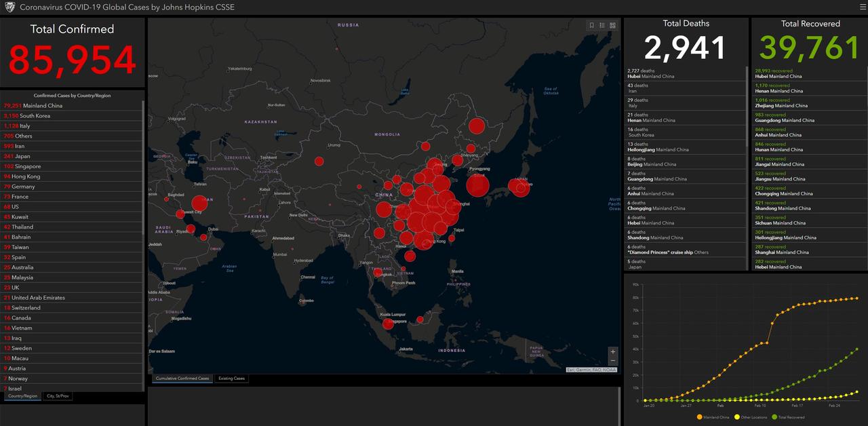This screenshot has width=868, height=426.
Task: Toggle Total Recovered series in chart legend
Action: point(788,417)
